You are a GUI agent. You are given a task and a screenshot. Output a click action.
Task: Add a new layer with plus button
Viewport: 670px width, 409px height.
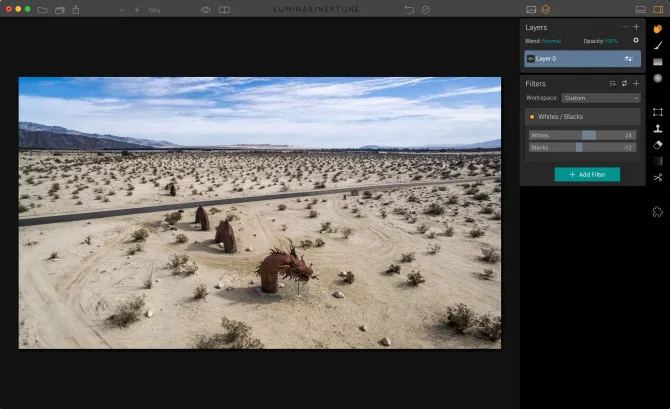tap(636, 27)
